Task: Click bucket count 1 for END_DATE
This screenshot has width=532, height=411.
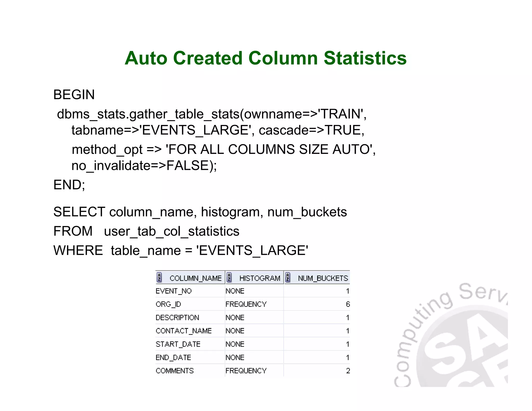Action: click(x=348, y=357)
